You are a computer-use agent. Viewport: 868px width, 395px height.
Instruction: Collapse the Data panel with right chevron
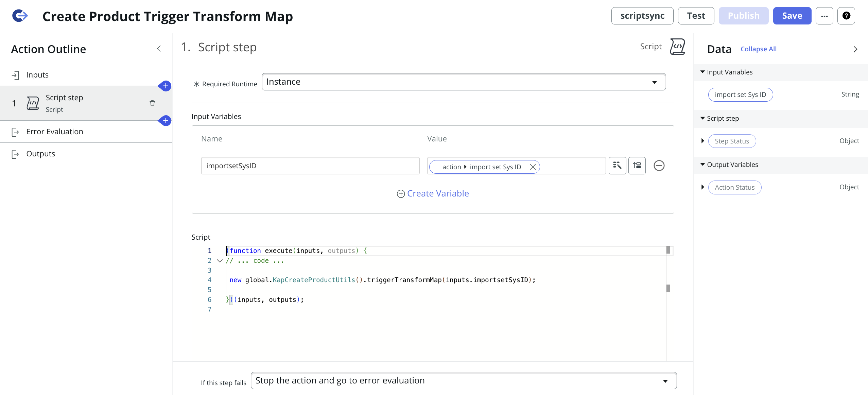[x=855, y=49]
